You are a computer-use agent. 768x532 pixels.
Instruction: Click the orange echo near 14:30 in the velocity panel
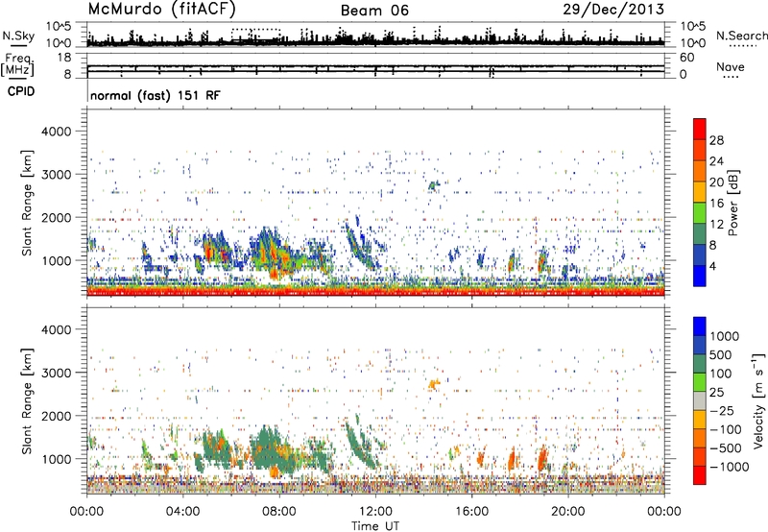(x=434, y=383)
